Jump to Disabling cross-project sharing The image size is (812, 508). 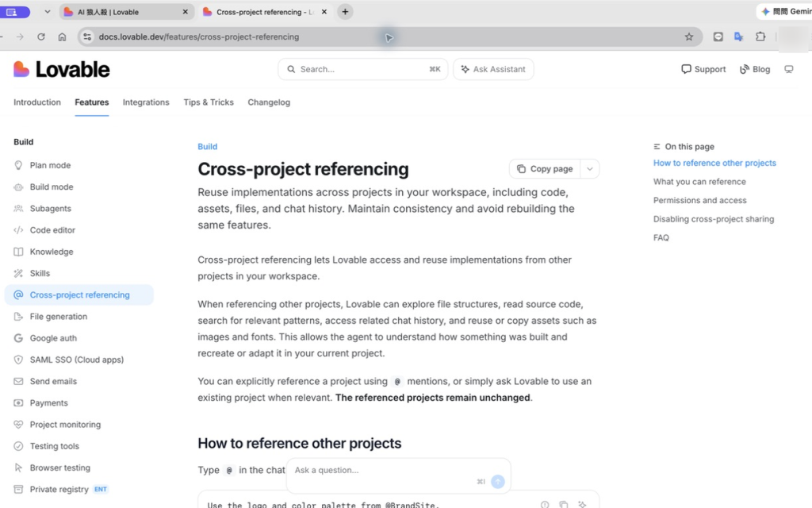click(714, 219)
